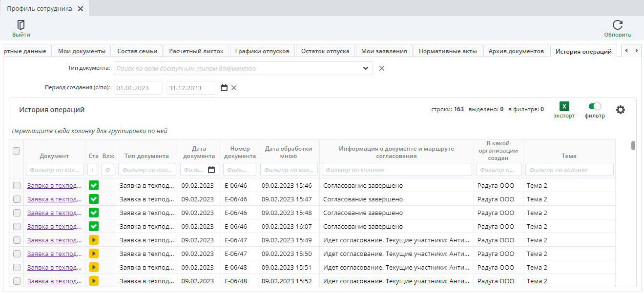Check the select-all header checkbox
Screen dimensions: 644x294
click(16, 151)
